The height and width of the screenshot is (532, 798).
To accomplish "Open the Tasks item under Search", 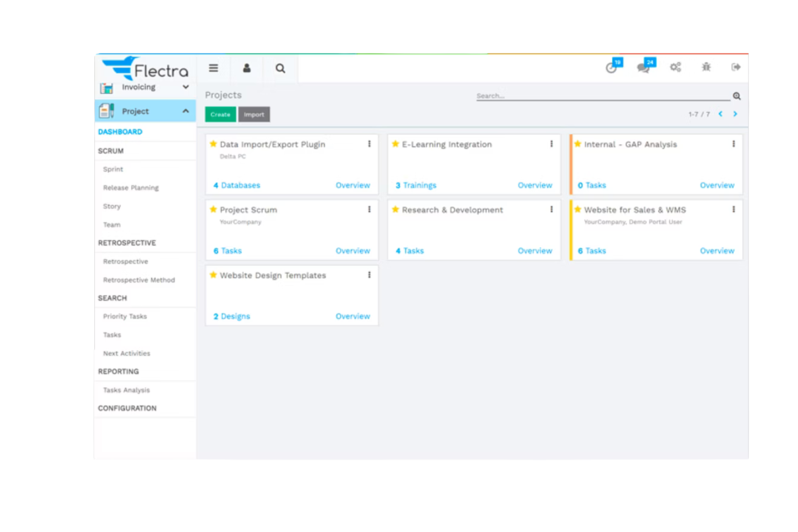I will [x=112, y=335].
